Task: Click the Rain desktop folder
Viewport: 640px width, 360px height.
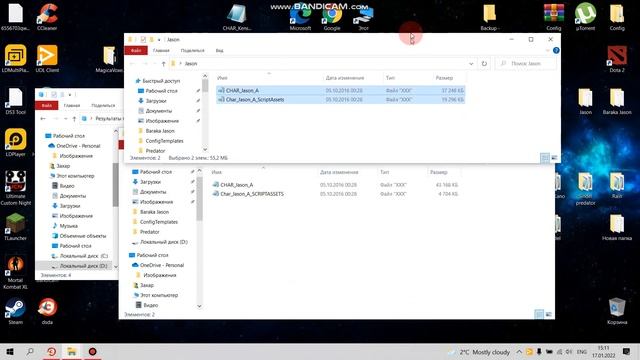Action: coord(617,184)
